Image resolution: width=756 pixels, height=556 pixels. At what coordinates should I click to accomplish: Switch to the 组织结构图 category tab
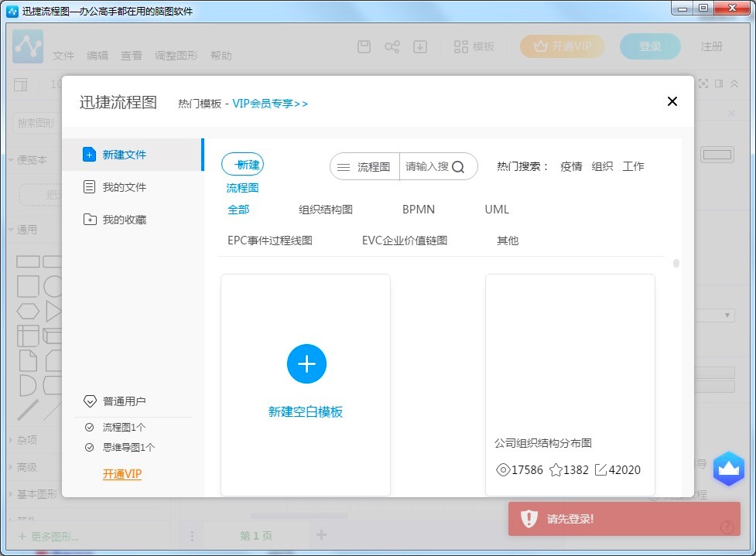pos(326,210)
